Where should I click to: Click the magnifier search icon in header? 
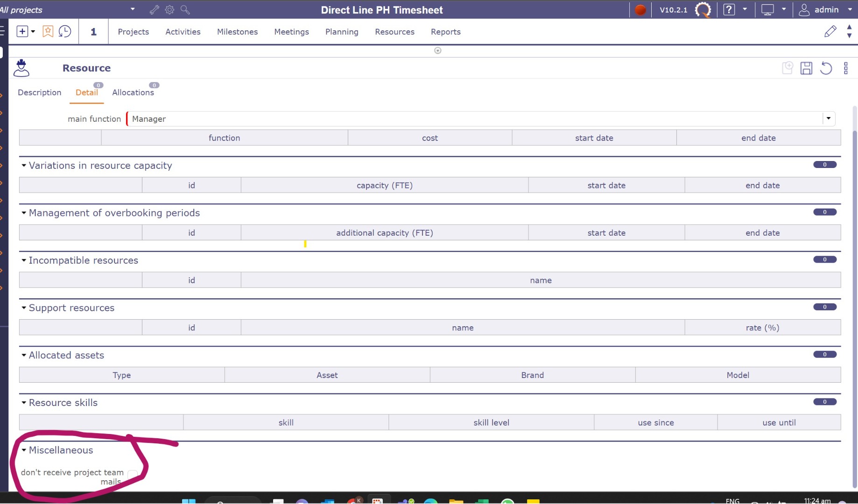[185, 9]
